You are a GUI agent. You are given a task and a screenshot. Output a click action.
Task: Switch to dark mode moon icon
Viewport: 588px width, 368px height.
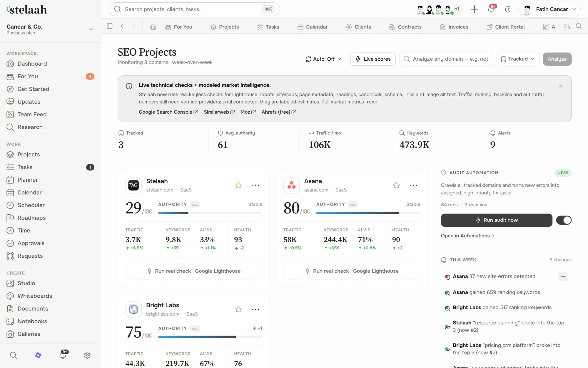[x=508, y=9]
